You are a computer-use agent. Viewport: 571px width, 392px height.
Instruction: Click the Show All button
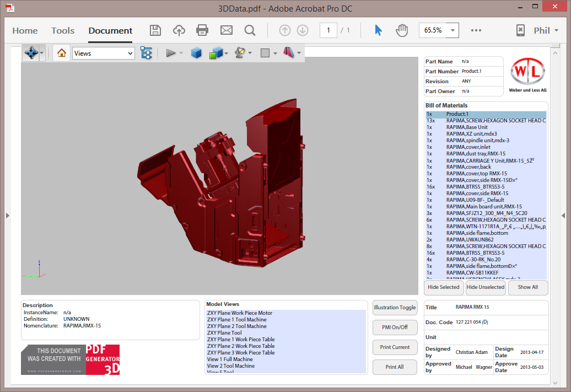pos(527,287)
